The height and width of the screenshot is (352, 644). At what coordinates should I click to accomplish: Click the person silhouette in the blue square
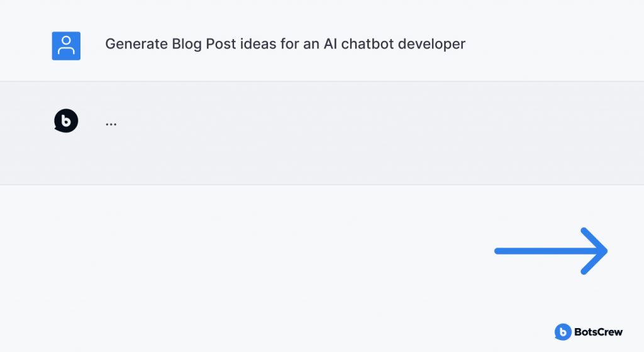tap(66, 45)
